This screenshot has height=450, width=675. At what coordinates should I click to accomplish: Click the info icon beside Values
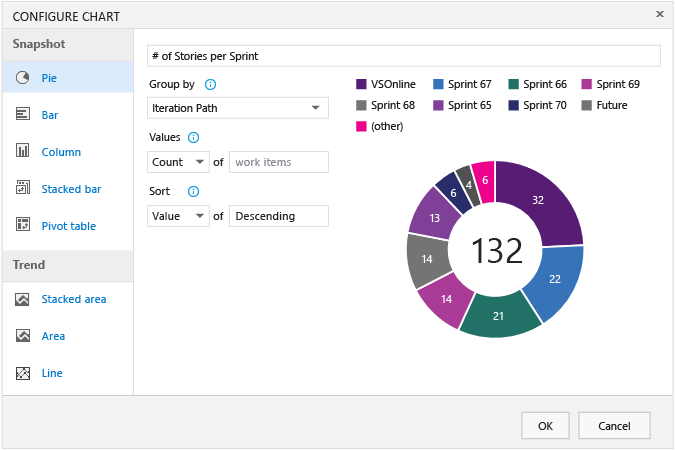(x=194, y=138)
